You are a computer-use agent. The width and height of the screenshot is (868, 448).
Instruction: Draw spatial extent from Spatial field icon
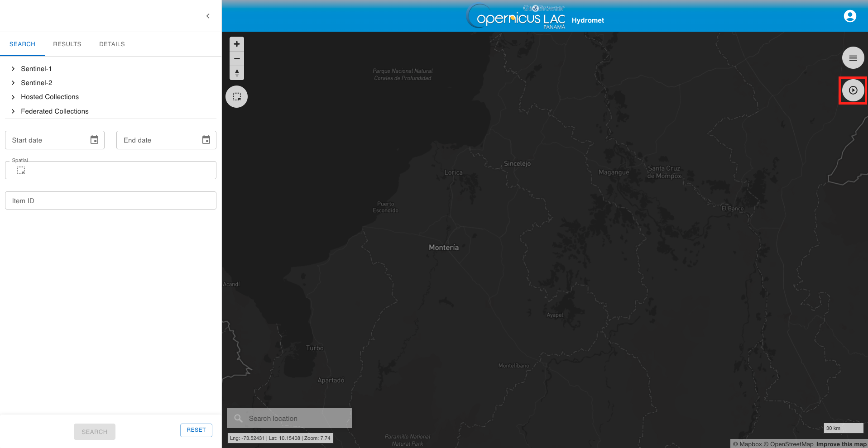(21, 171)
